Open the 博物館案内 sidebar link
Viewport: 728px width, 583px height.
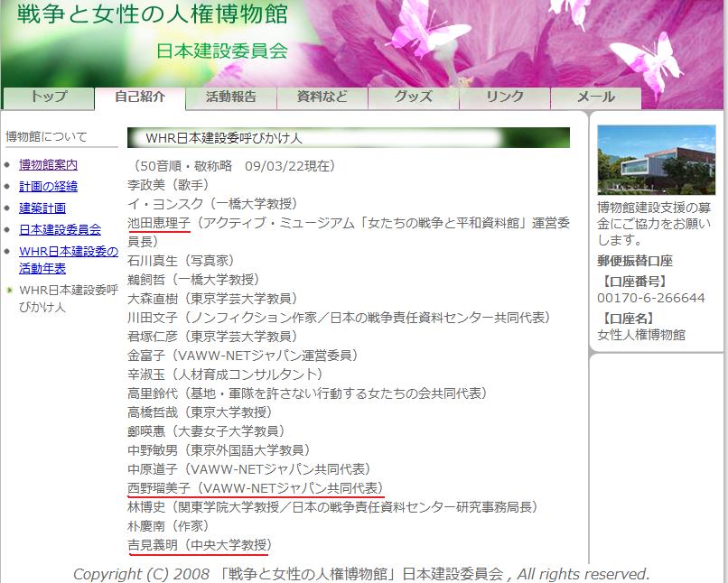pos(48,164)
